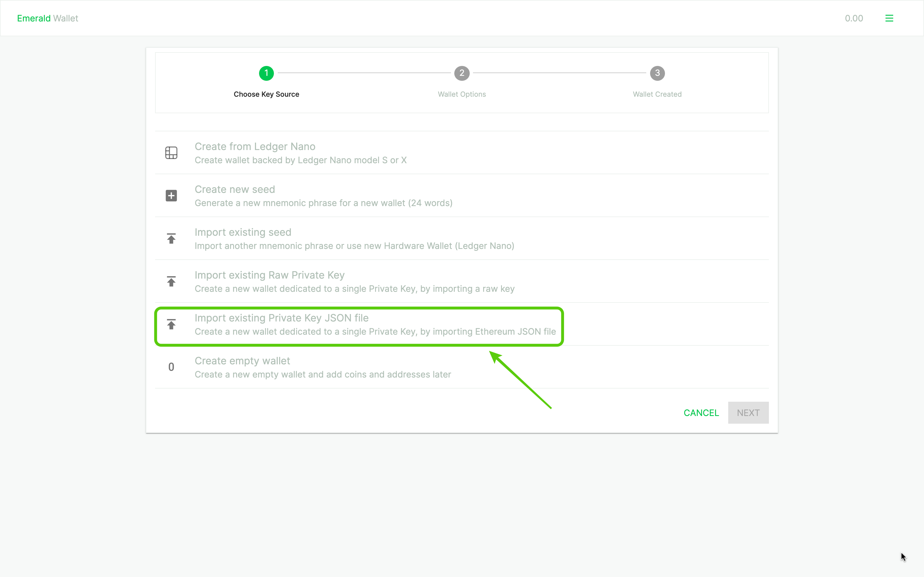
Task: Click upload icon beside Private Key JSON file
Action: 171,324
